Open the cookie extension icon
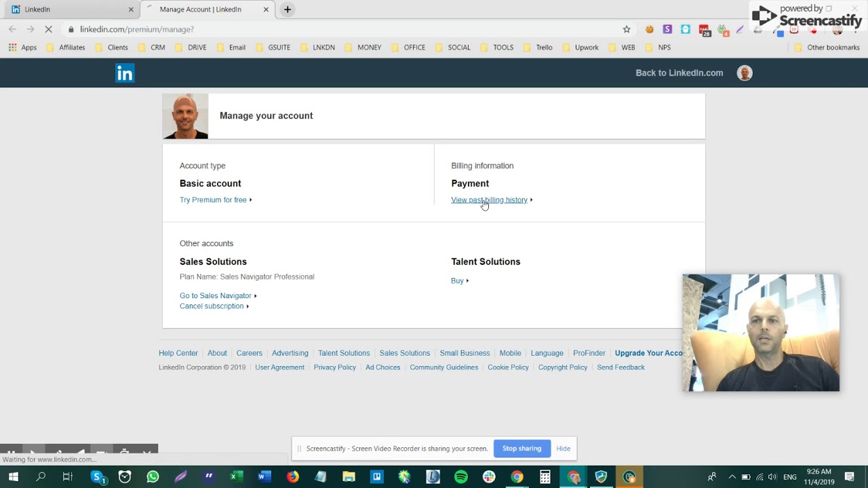 [650, 29]
